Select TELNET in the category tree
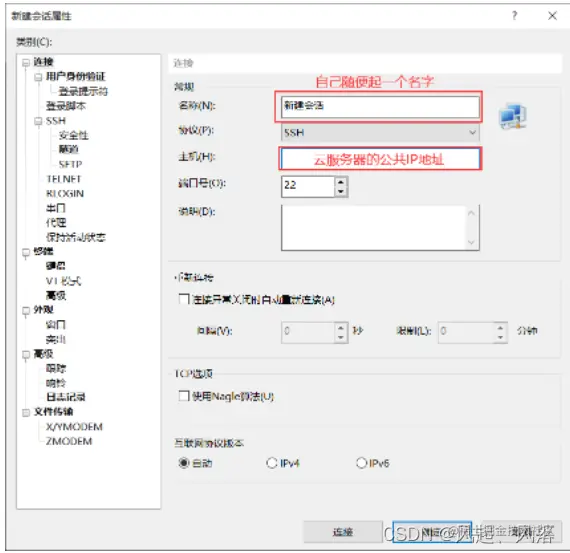The image size is (570, 553). pyautogui.click(x=64, y=179)
